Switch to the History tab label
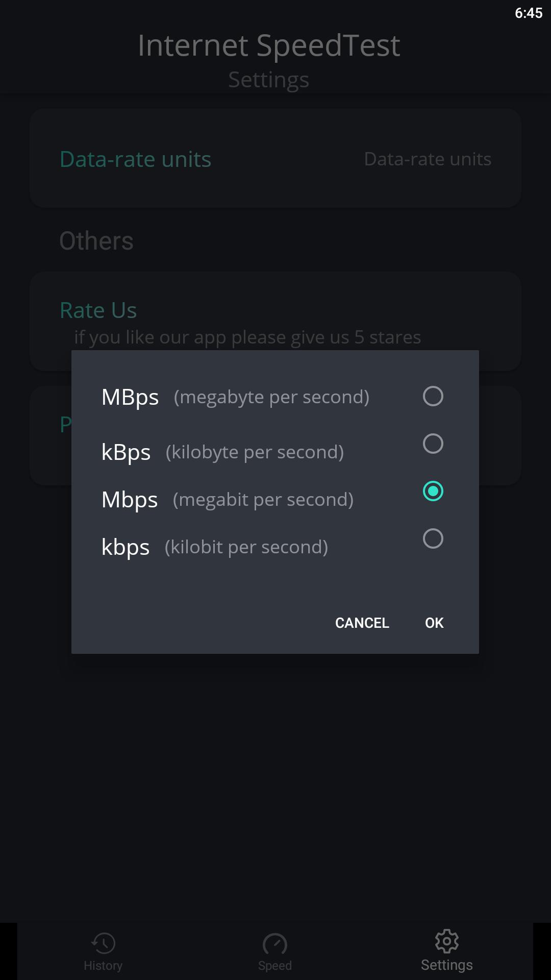The width and height of the screenshot is (551, 980). coord(103,966)
